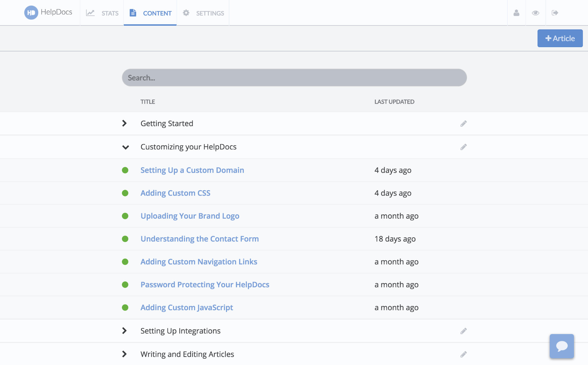
Task: Open the Adding Custom JavaScript article
Action: 187,307
